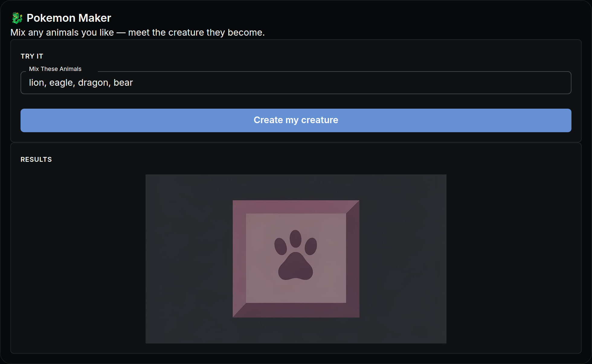Click the green dragon logo icon
Viewport: 592px width, 364px height.
point(17,18)
